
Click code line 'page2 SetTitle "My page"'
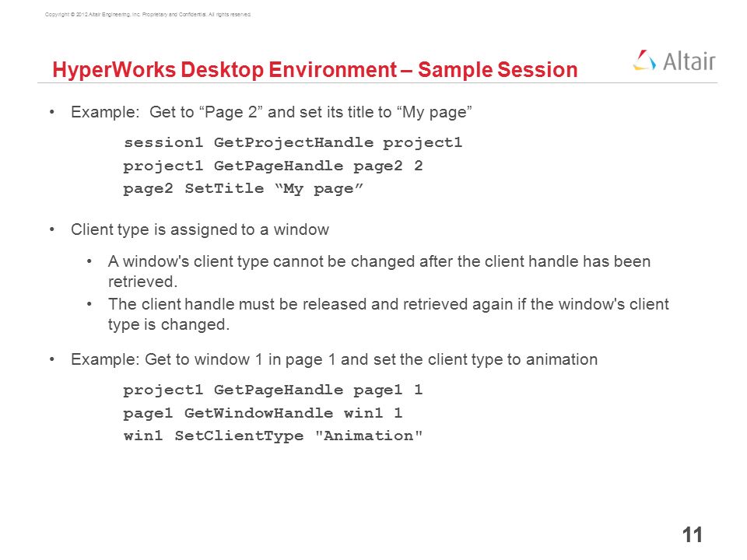click(243, 189)
